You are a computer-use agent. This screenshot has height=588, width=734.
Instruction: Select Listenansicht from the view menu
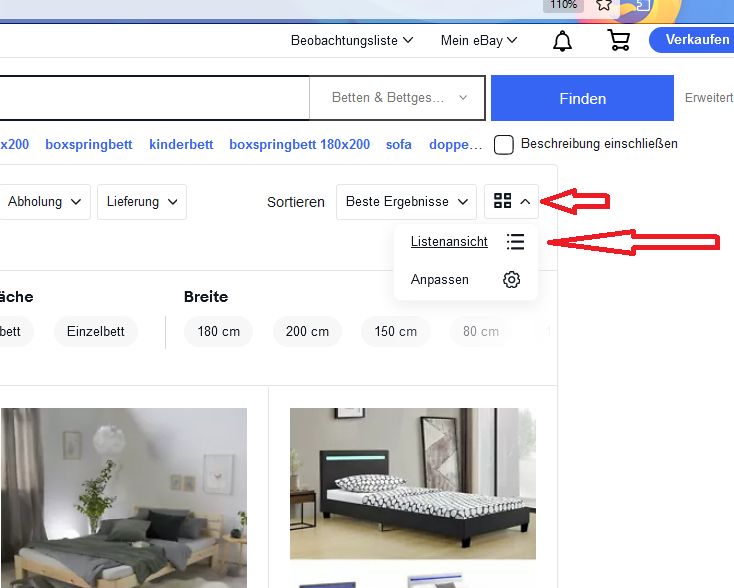click(x=449, y=242)
